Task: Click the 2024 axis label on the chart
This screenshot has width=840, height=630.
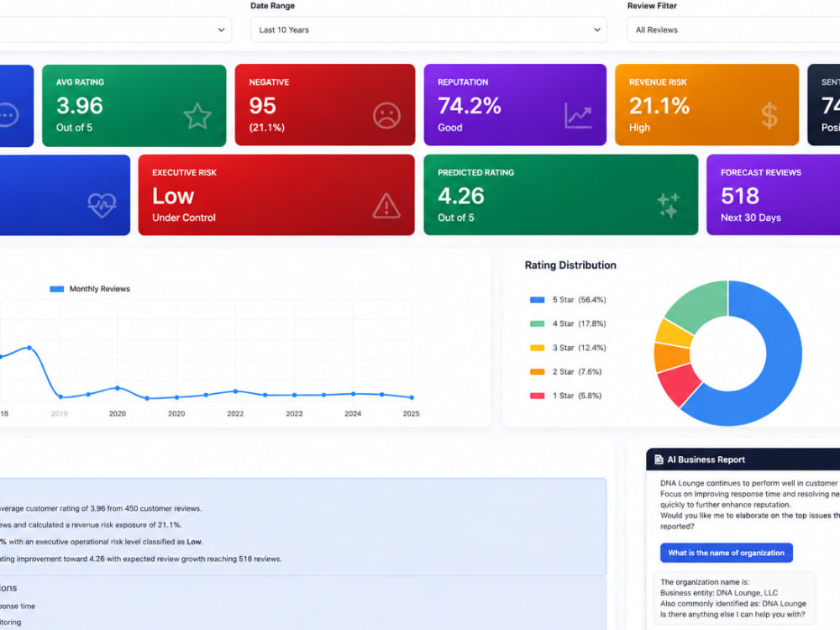Action: point(353,413)
